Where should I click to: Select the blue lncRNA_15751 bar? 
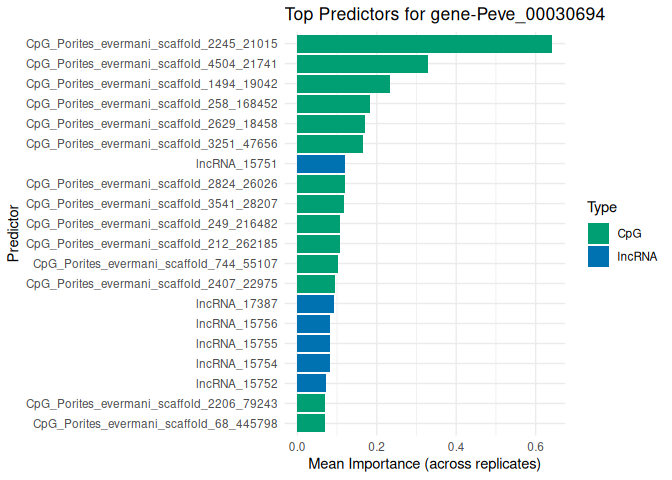tap(321, 164)
